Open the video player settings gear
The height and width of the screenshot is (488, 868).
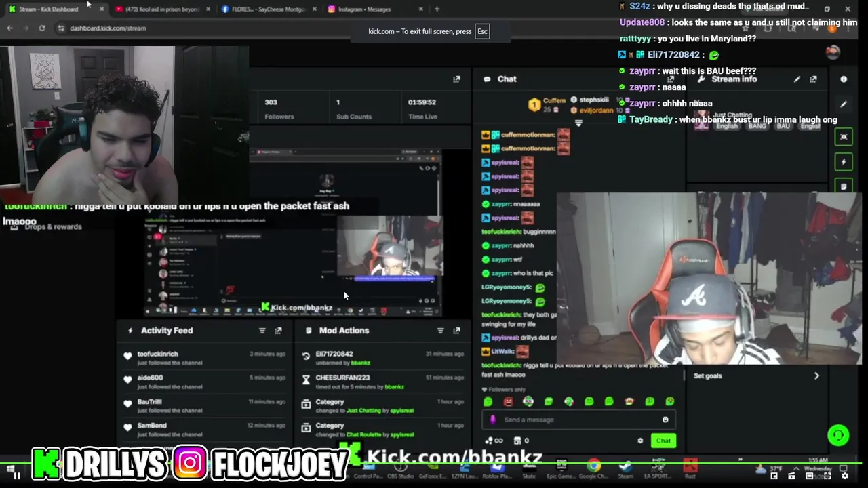point(844,476)
